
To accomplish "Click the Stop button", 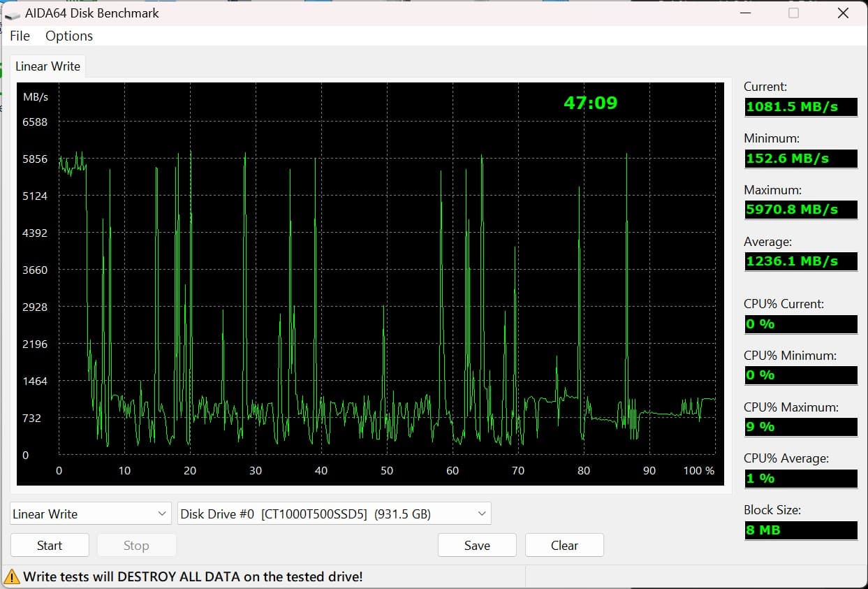I will pos(136,546).
